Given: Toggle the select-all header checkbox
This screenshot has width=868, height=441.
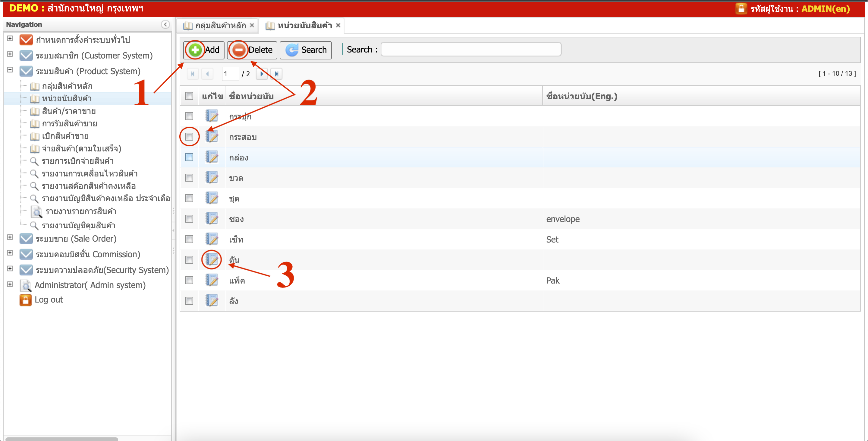Looking at the screenshot, I should [189, 96].
